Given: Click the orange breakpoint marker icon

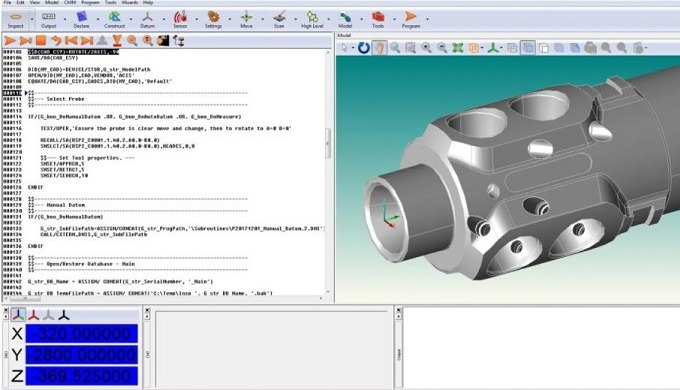Looking at the screenshot, I should click(x=117, y=41).
